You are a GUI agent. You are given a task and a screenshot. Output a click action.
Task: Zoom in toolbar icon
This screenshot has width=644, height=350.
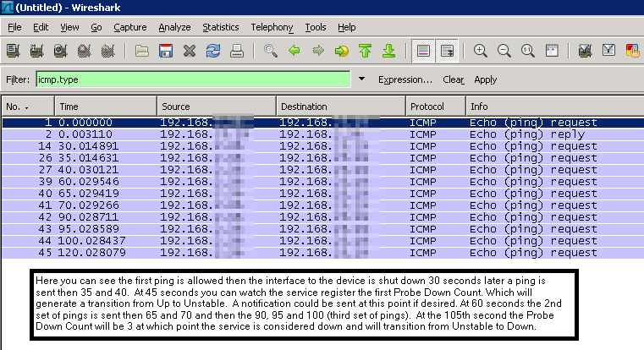pyautogui.click(x=480, y=51)
